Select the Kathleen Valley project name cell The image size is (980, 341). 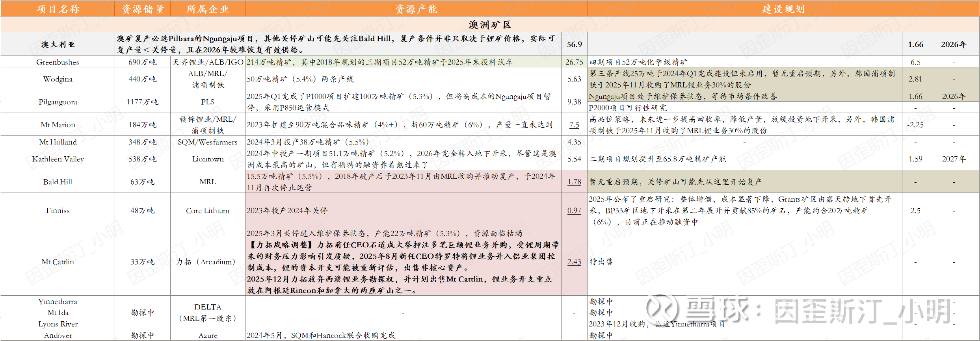(58, 159)
